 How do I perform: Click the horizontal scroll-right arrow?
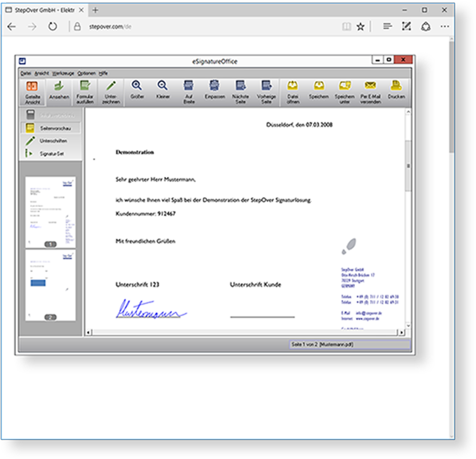tap(402, 333)
